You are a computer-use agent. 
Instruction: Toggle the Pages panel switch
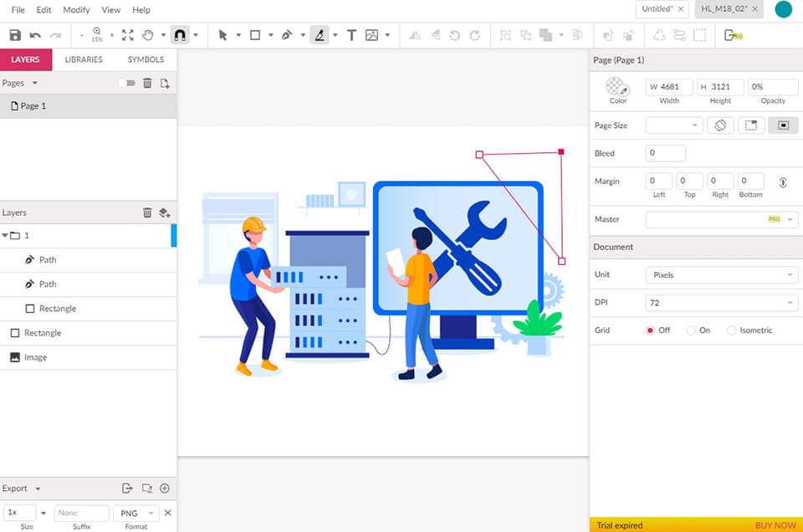pyautogui.click(x=126, y=83)
